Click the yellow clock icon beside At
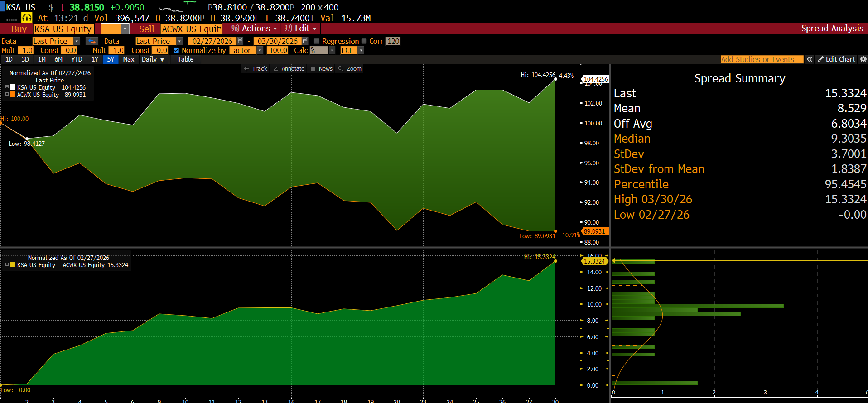The height and width of the screenshot is (403, 868). tap(27, 18)
